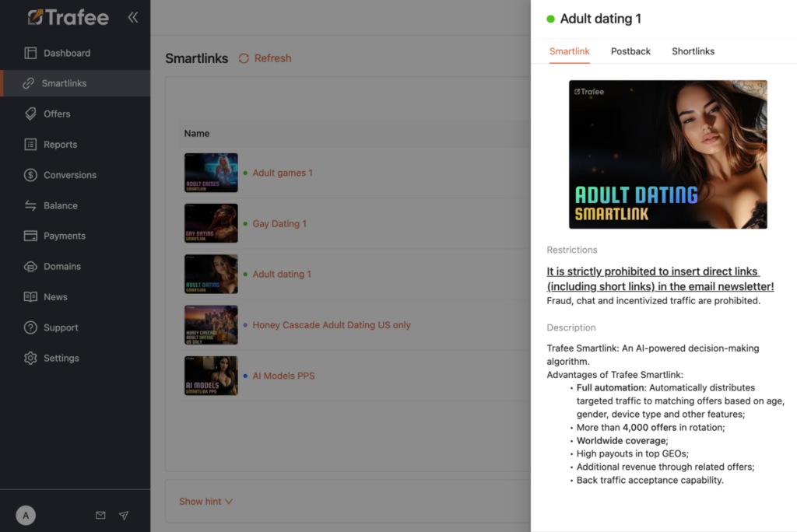Click the Conversions dollar icon
797x532 pixels.
point(30,175)
